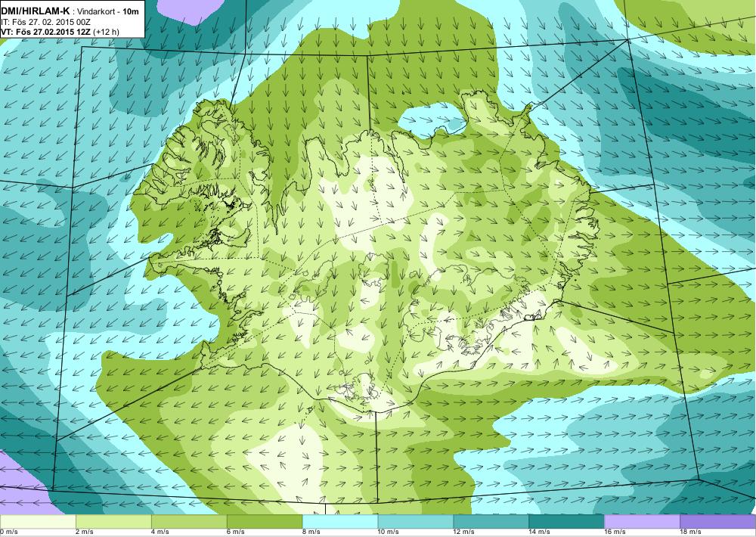This screenshot has width=756, height=537.
Task: Click the purple 18 m/s and above swatch
Action: pos(718,522)
